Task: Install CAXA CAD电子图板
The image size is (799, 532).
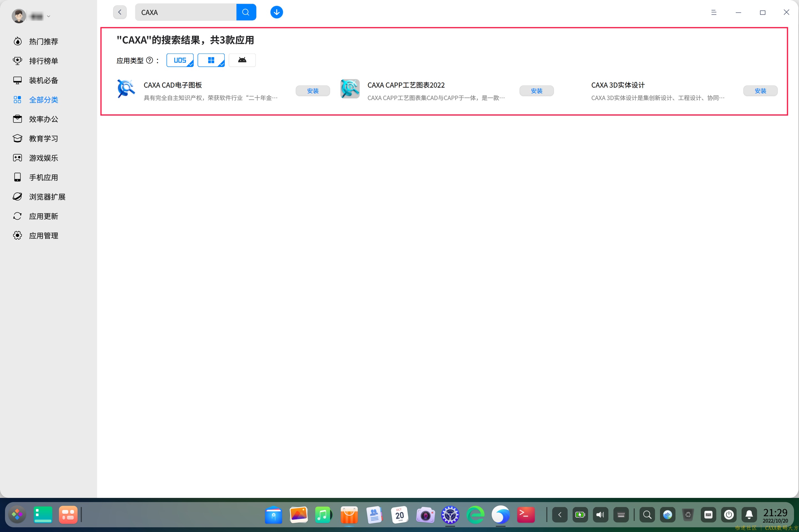Action: 313,91
